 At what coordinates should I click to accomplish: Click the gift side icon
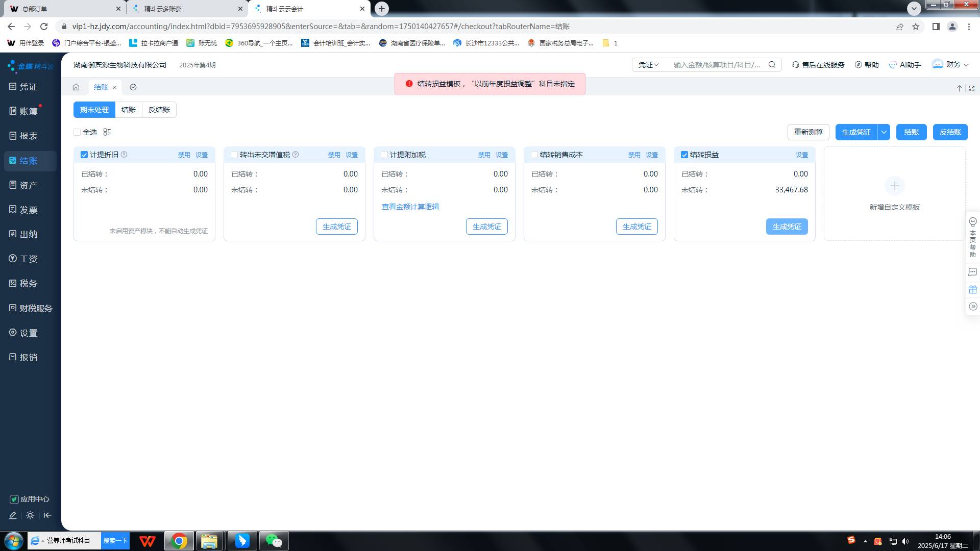[x=973, y=289]
